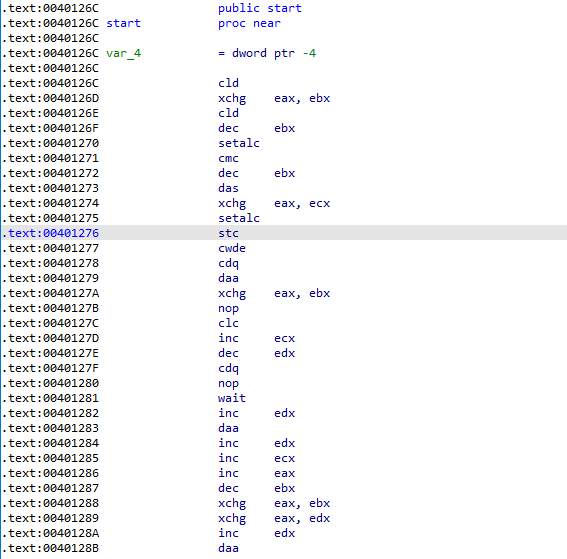This screenshot has height=559, width=567.
Task: Select the das instruction at 00401273
Action: tap(228, 188)
